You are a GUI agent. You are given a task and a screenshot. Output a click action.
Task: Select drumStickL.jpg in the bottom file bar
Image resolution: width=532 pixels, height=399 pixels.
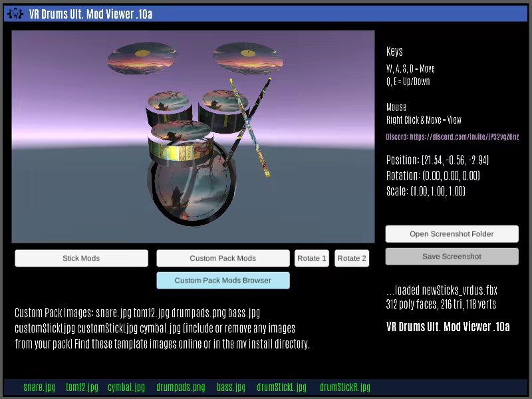point(281,387)
